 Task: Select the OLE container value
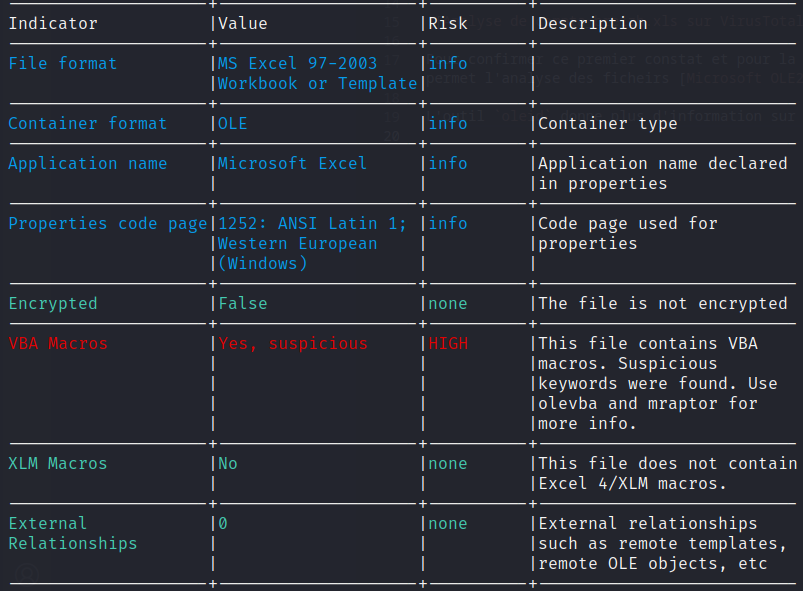tap(233, 123)
